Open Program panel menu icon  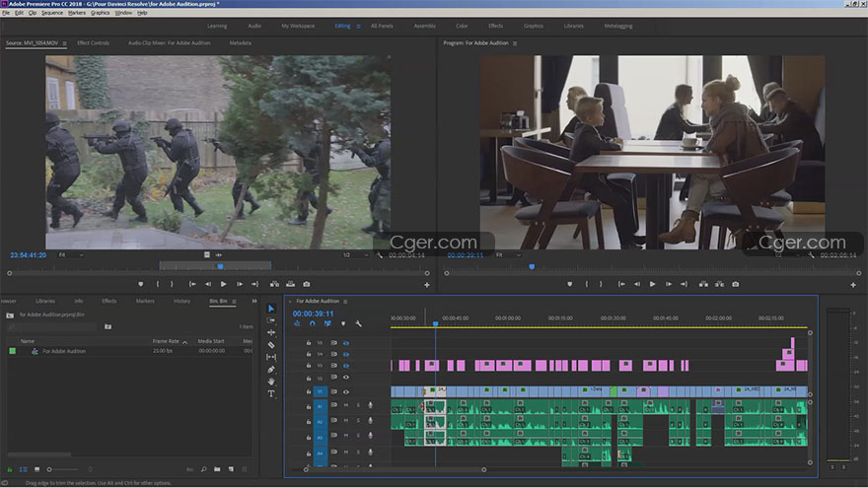tap(515, 43)
